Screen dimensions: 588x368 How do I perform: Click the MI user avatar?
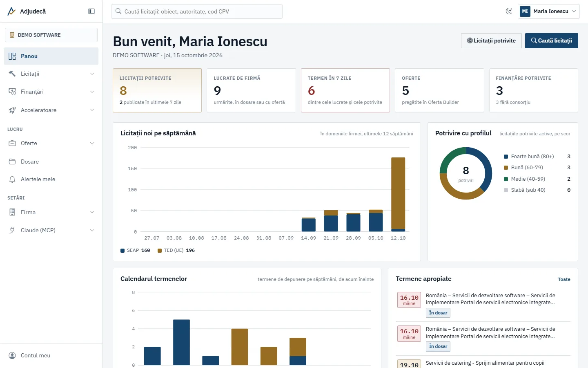pyautogui.click(x=525, y=11)
